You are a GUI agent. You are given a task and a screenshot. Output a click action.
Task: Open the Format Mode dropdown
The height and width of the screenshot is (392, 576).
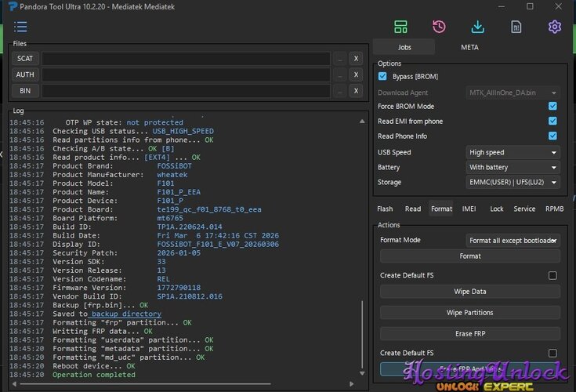pos(513,240)
